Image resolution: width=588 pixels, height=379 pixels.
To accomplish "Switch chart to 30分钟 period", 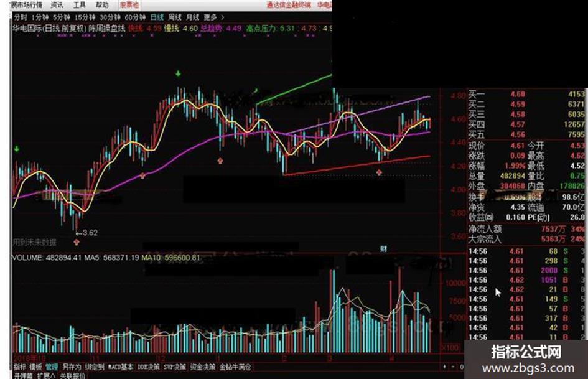I will click(110, 17).
